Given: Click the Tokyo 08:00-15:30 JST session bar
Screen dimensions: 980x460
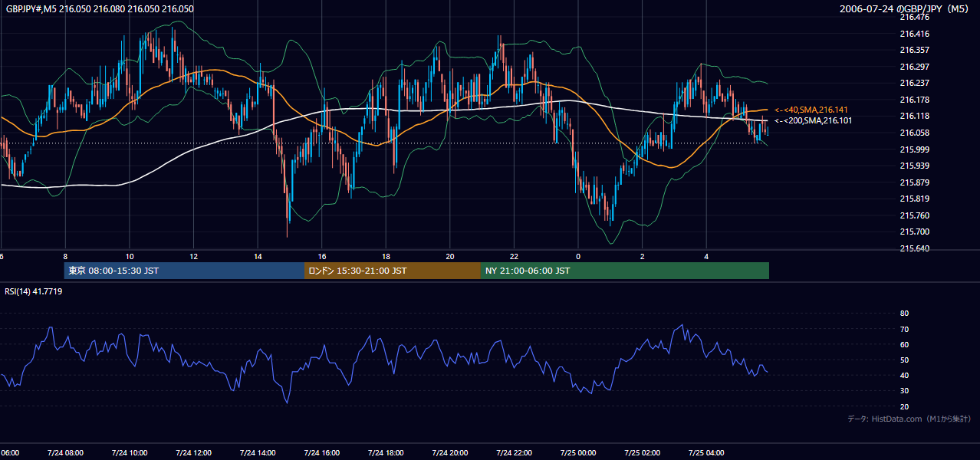Looking at the screenshot, I should [184, 271].
